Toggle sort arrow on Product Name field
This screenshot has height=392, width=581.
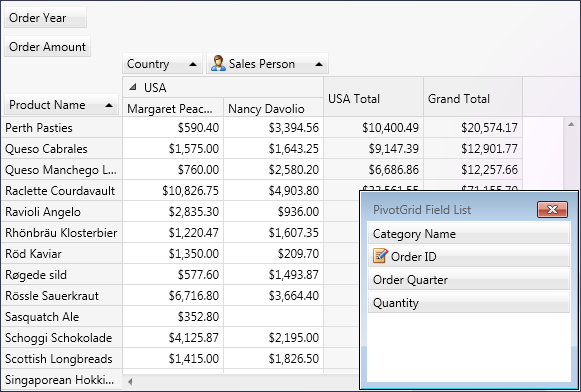(109, 105)
